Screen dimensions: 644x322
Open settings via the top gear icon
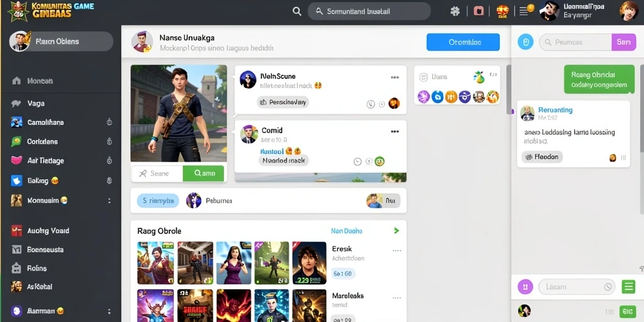coord(455,11)
